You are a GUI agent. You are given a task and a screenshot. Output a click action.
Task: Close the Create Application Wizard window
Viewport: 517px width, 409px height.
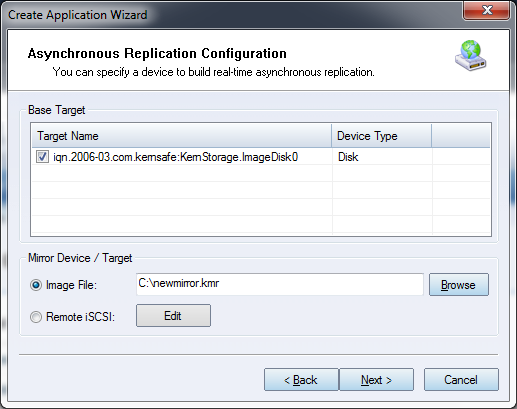(486, 10)
